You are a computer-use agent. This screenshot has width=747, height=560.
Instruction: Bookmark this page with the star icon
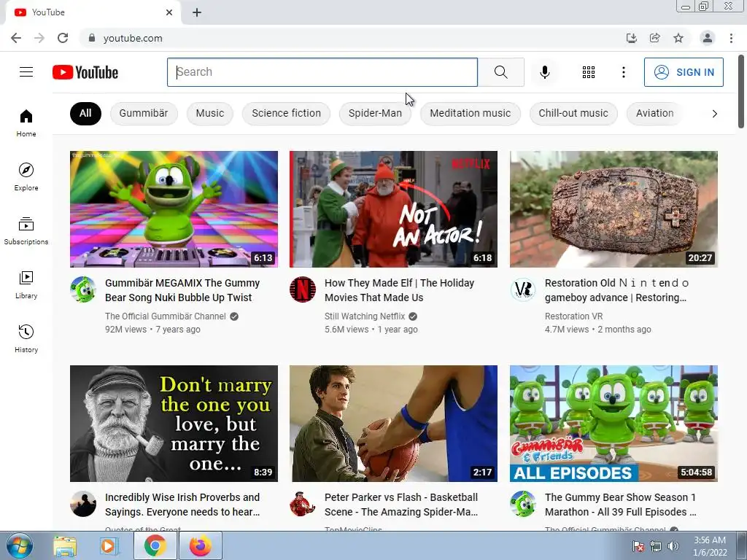pyautogui.click(x=678, y=38)
